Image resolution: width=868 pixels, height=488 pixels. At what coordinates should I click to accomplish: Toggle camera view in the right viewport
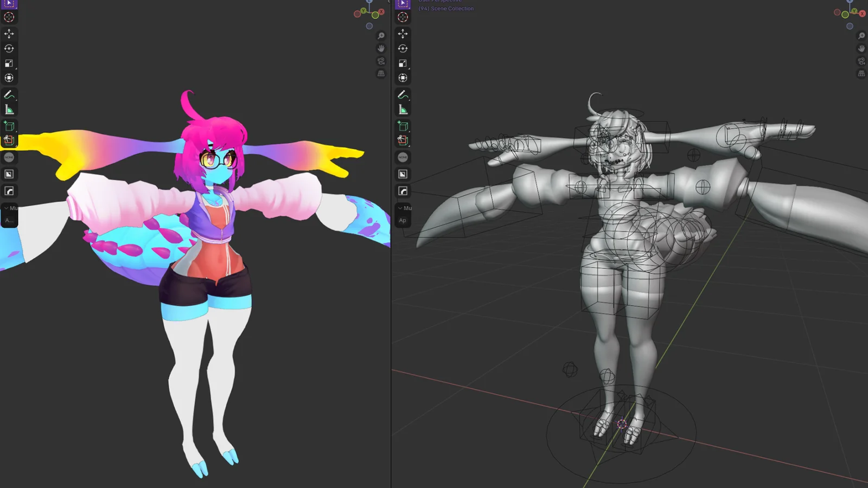pos(861,61)
